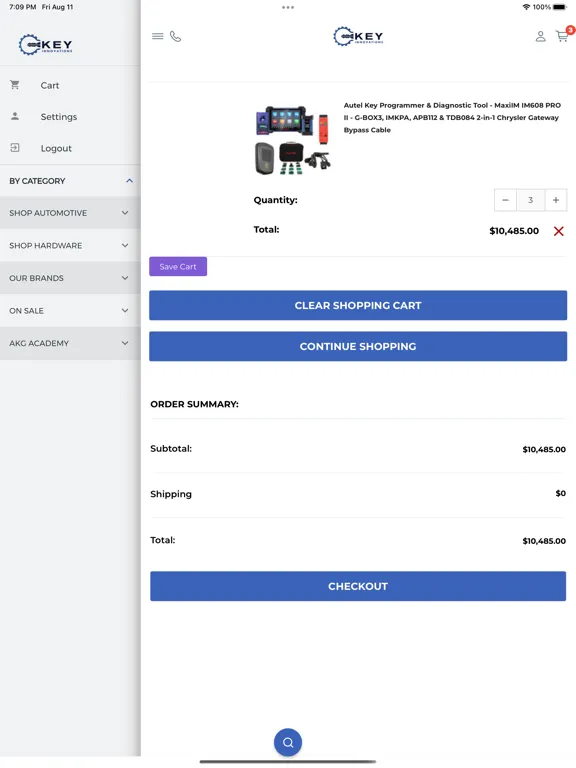
Task: Expand AKG ACADEMY category
Action: click(70, 343)
